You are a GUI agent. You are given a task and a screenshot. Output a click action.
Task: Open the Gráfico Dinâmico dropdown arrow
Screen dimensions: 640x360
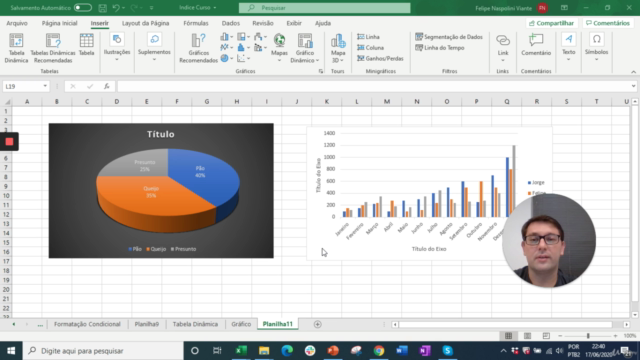[x=317, y=60]
